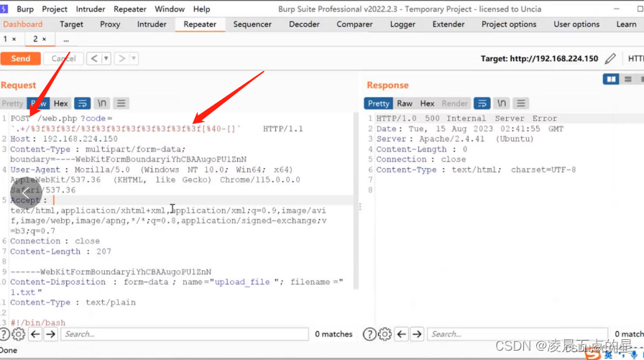The image size is (644, 360).
Task: Switch to the Sequencer tab
Action: 252,24
